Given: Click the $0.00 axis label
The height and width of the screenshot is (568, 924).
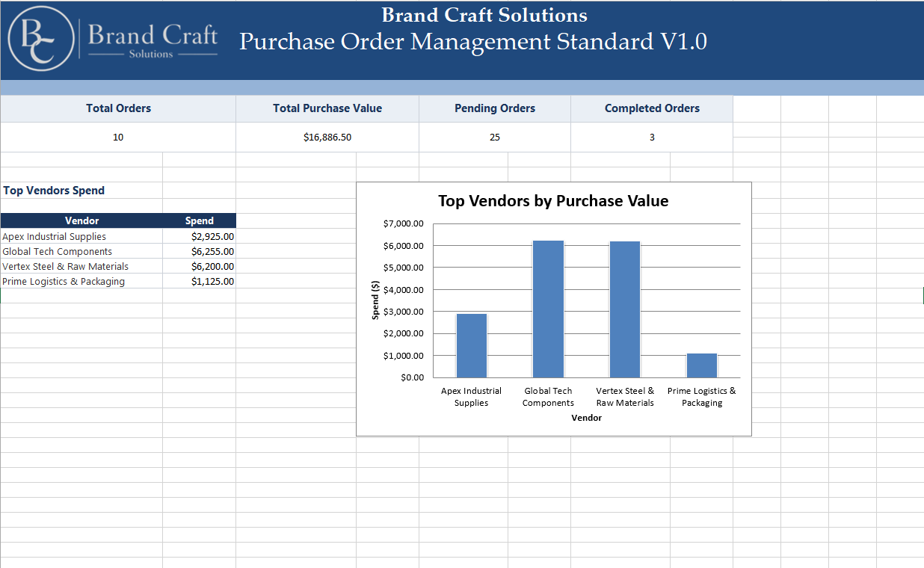Looking at the screenshot, I should coord(413,377).
